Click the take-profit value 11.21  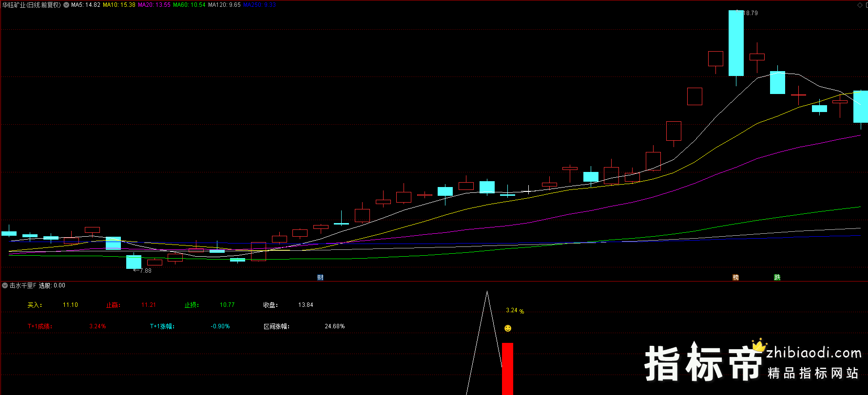pos(149,305)
